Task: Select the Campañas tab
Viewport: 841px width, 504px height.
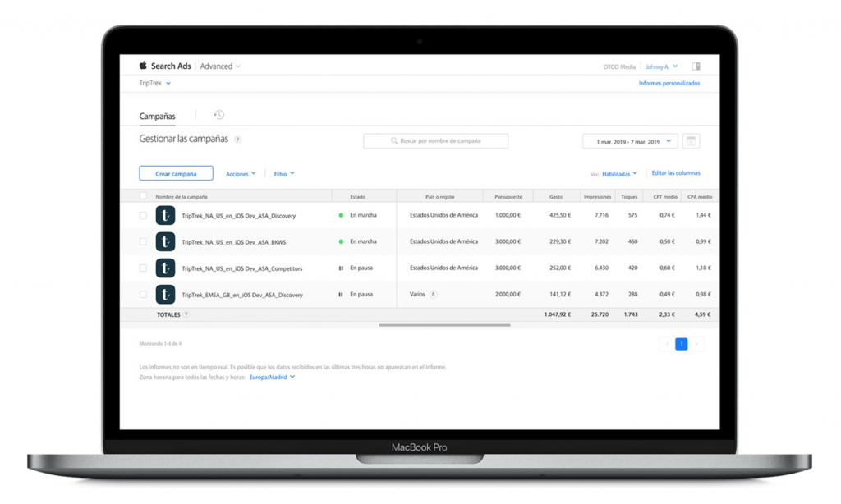Action: click(x=157, y=116)
